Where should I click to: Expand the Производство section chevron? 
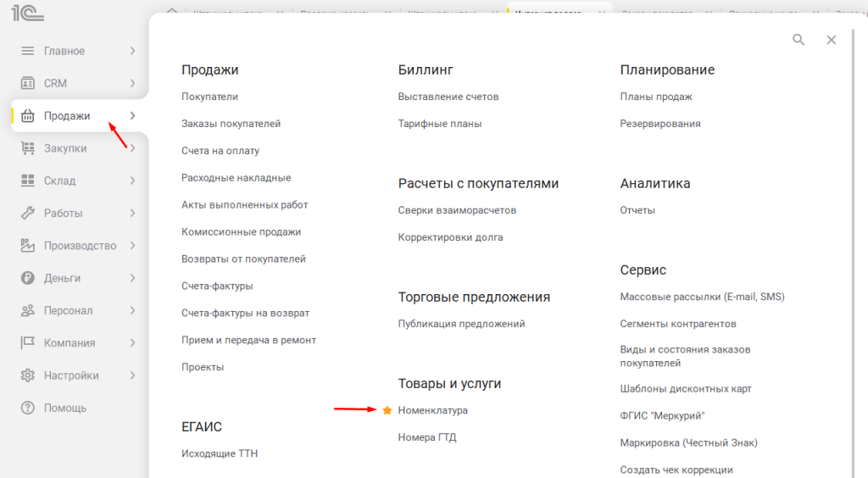pyautogui.click(x=132, y=246)
